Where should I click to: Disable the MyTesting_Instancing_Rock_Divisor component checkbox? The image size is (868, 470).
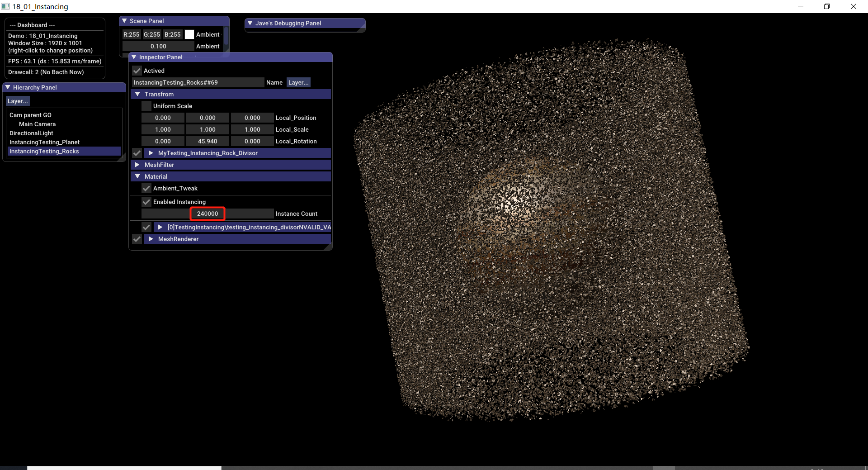137,153
